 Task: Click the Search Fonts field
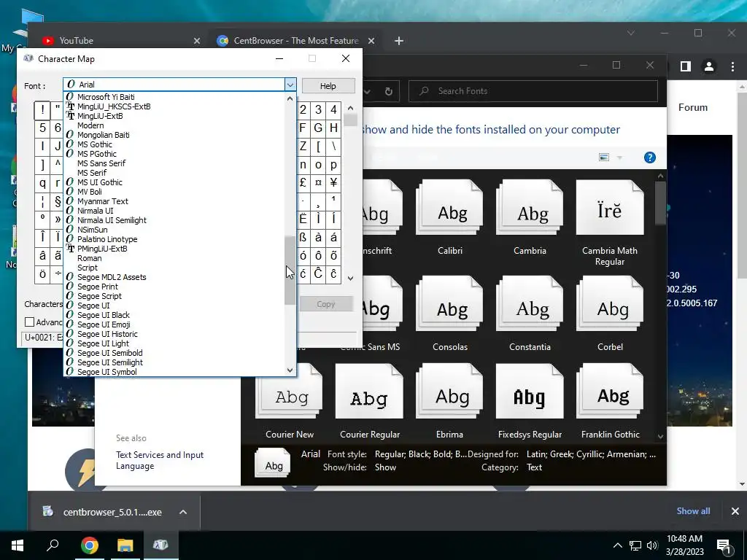pos(533,91)
